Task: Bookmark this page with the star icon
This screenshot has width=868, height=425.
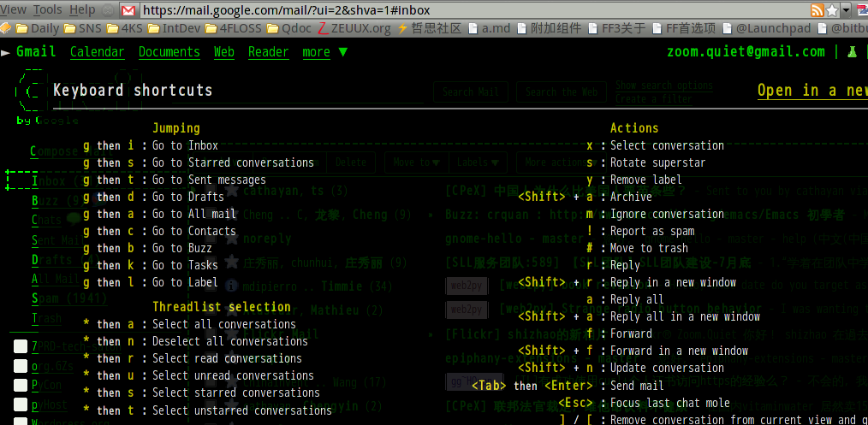Action: (x=832, y=10)
